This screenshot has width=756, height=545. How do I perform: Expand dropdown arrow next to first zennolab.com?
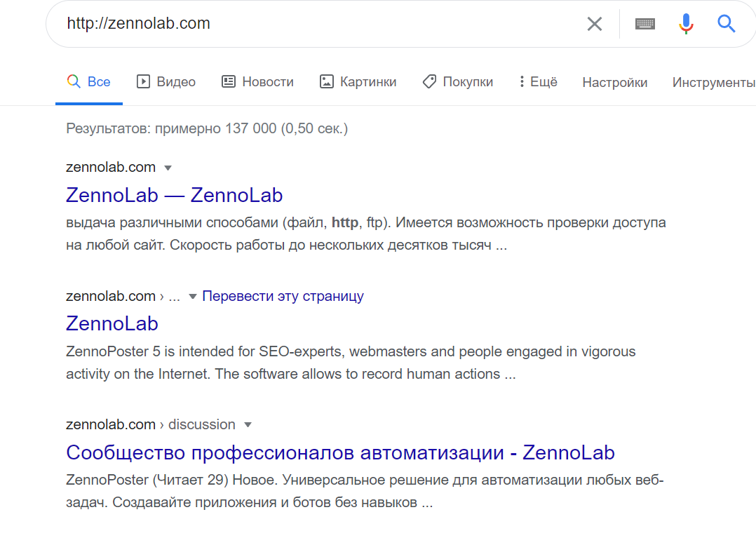pos(168,168)
